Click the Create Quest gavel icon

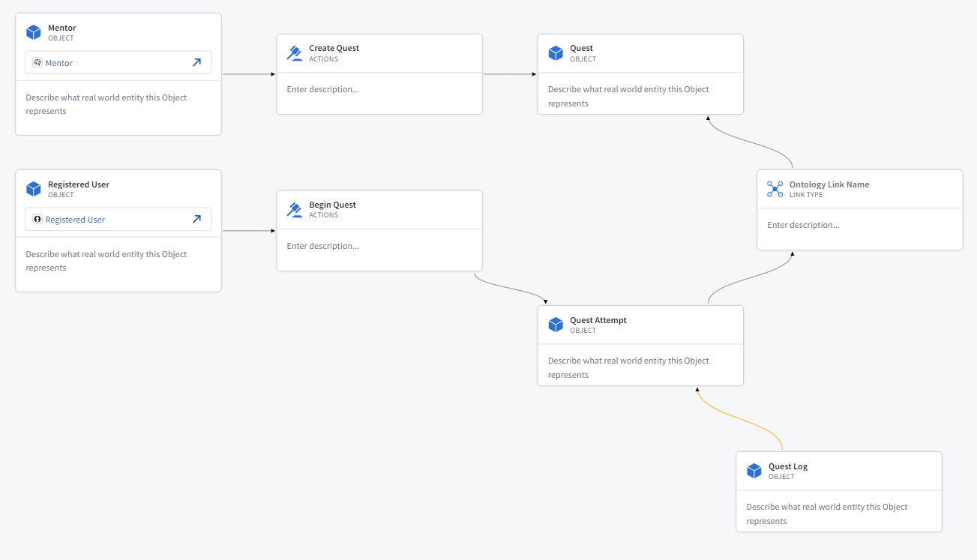coord(295,53)
